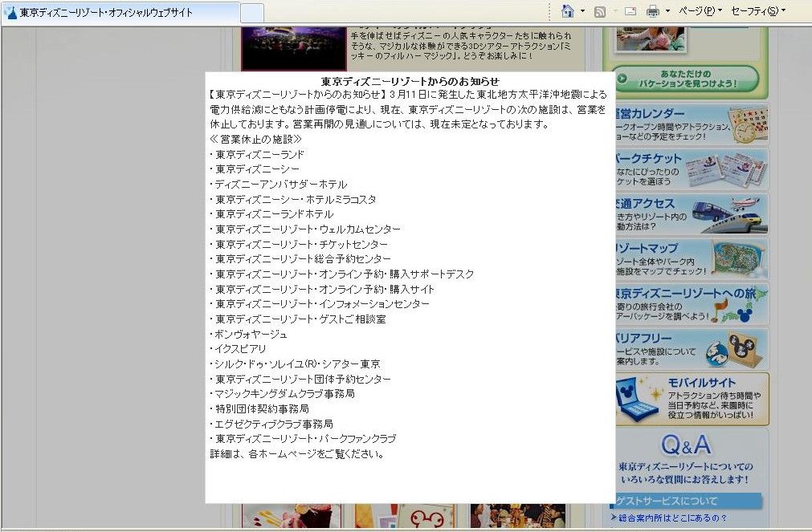Viewport: 812px width, 532px height.
Task: Click the Print icon
Action: coord(653,11)
